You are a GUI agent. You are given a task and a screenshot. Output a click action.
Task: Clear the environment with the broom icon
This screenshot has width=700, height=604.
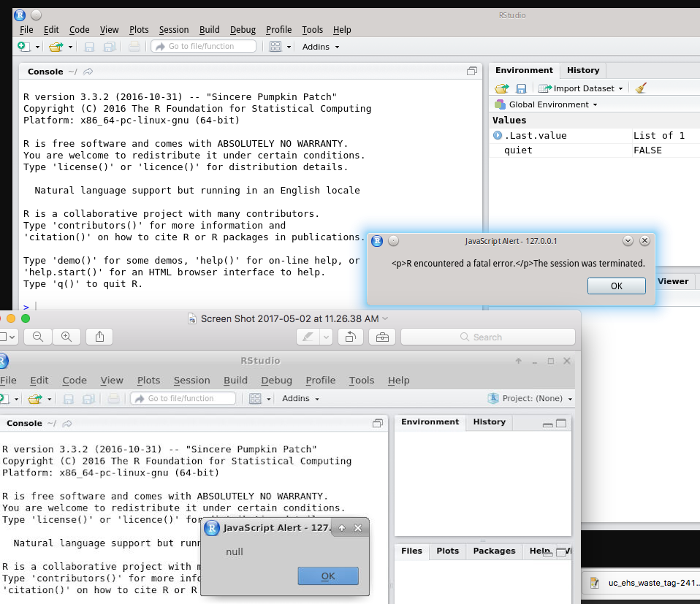pos(641,88)
